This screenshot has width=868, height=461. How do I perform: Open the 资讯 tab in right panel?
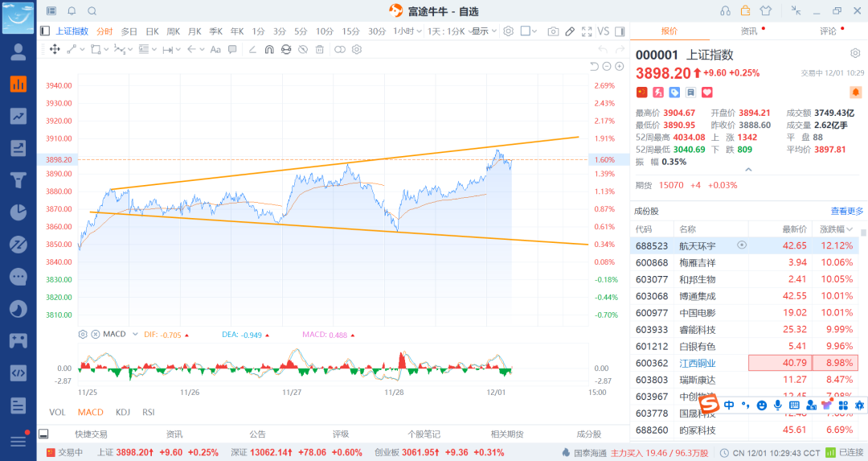749,31
